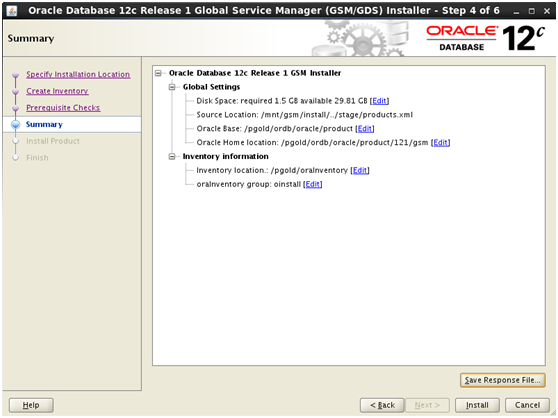Click the Oracle 12c Database logo
Screen dimensions: 558x418
485,38
